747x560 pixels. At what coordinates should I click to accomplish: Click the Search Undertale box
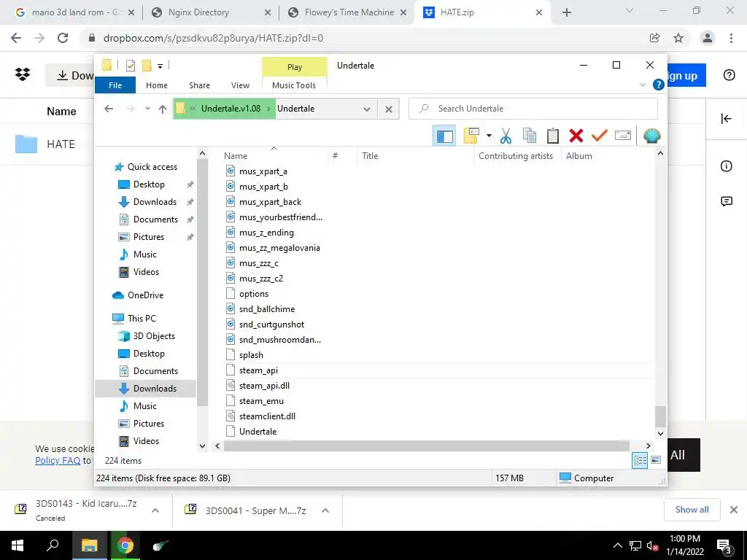tap(533, 109)
